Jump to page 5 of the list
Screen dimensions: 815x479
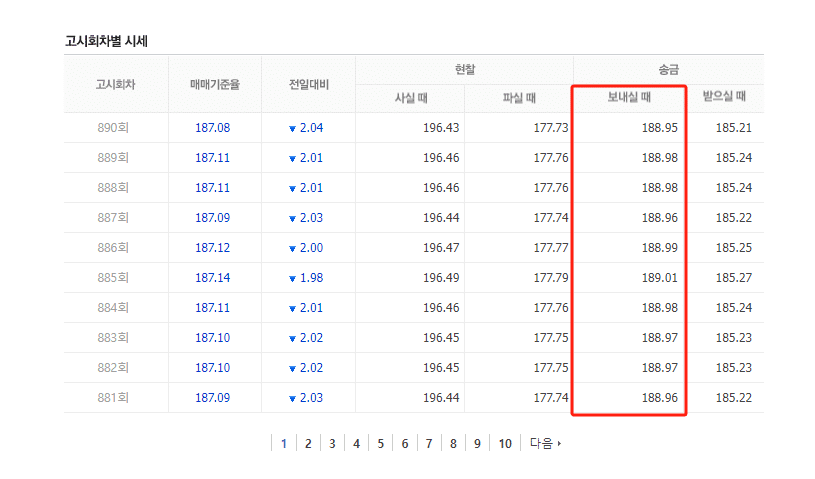pyautogui.click(x=380, y=443)
